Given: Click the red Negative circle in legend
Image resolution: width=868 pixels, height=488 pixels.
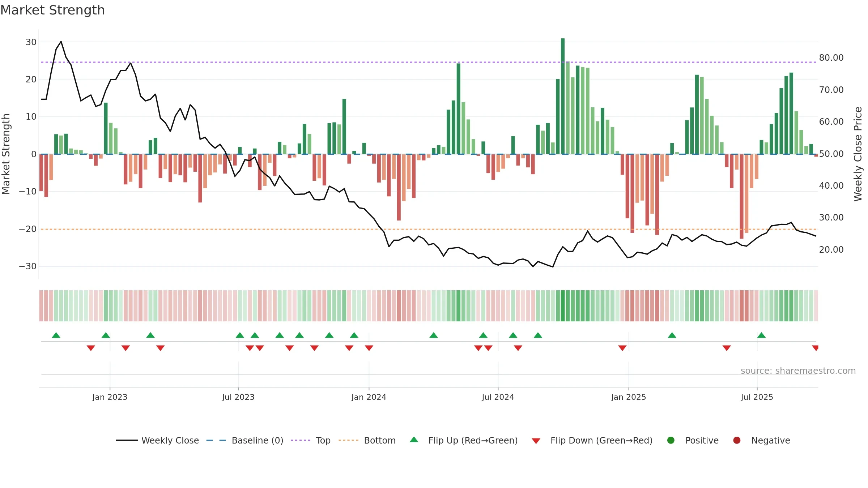Looking at the screenshot, I should tap(737, 440).
